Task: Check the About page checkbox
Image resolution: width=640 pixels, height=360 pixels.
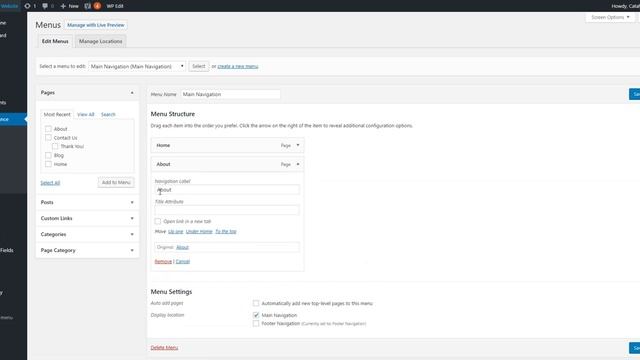Action: point(48,129)
